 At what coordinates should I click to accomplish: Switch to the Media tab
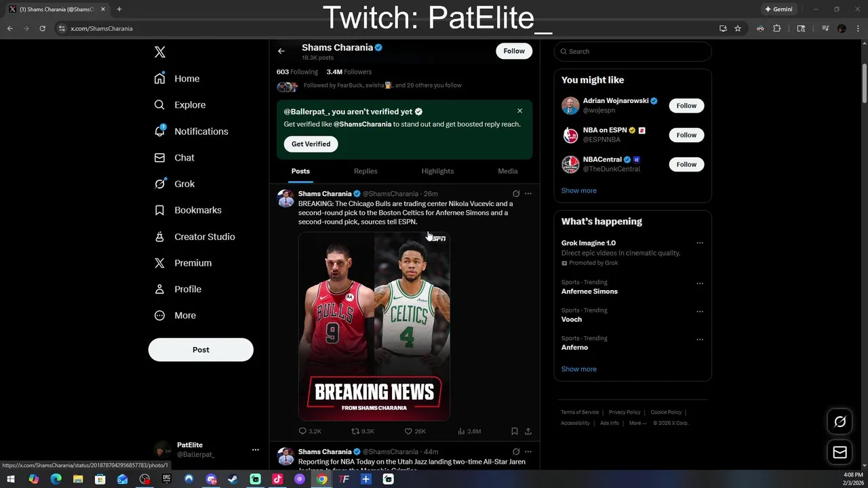coord(508,171)
